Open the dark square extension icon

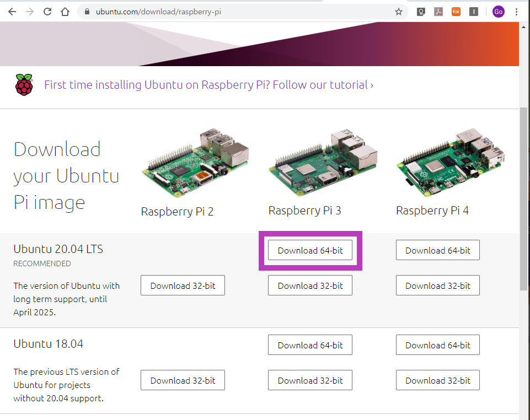[x=474, y=12]
